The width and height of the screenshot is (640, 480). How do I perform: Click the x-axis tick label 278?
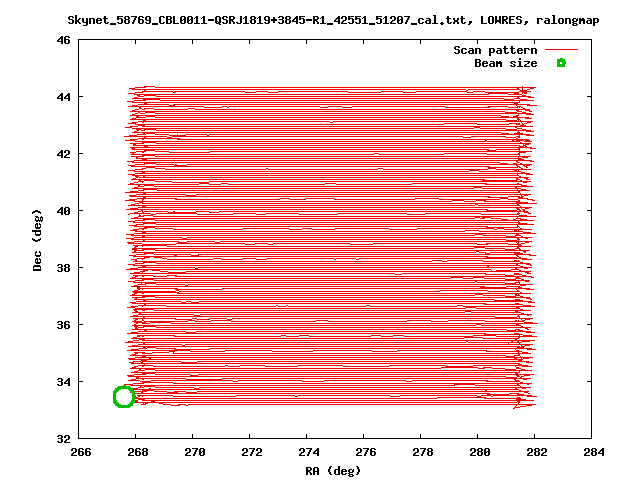point(423,452)
